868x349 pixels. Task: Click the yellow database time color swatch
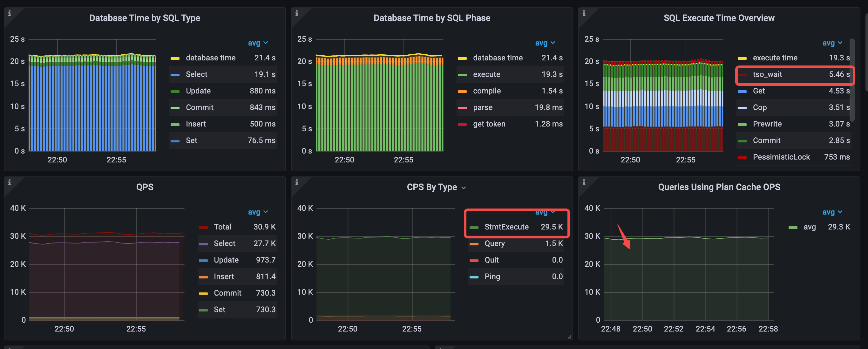[x=176, y=58]
